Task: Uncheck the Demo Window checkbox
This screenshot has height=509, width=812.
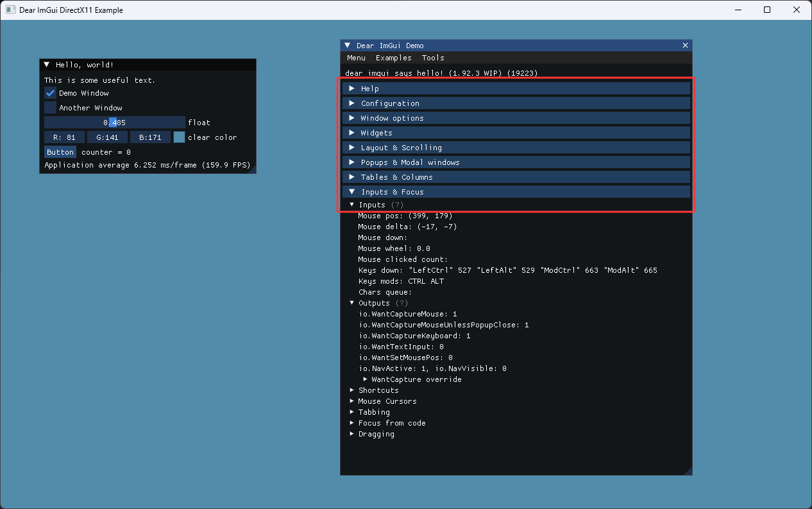Action: pyautogui.click(x=51, y=93)
